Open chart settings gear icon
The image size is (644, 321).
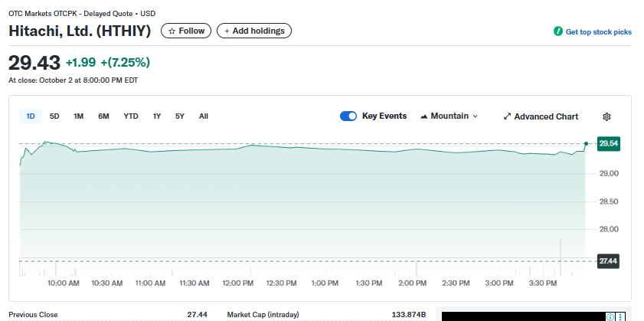pos(606,116)
